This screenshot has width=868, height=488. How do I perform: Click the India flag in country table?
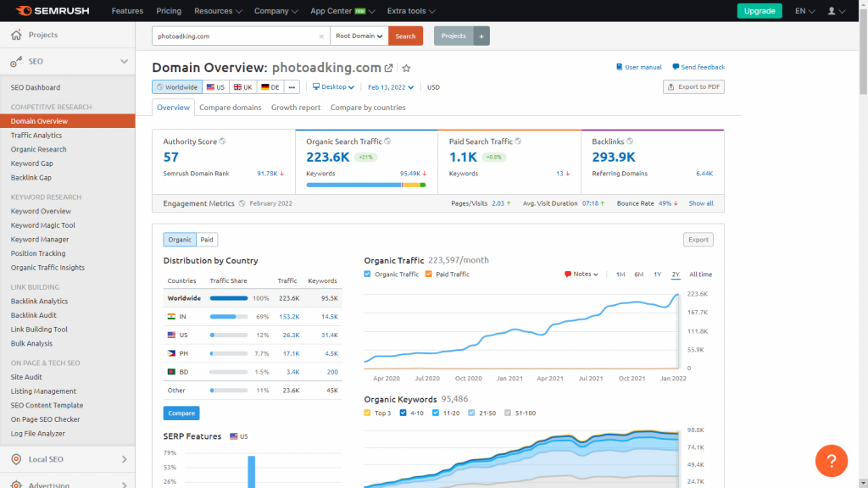171,317
